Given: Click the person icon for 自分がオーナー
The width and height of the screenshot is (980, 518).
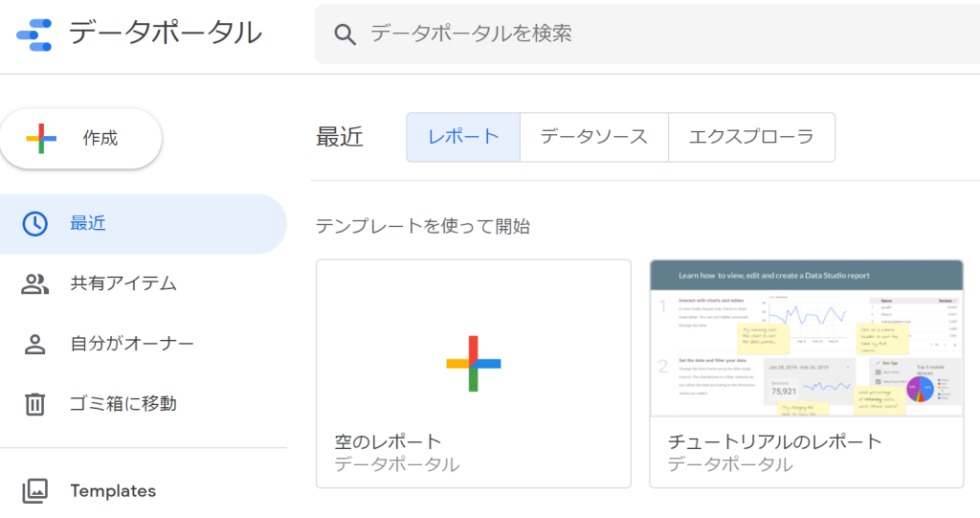Looking at the screenshot, I should point(35,344).
